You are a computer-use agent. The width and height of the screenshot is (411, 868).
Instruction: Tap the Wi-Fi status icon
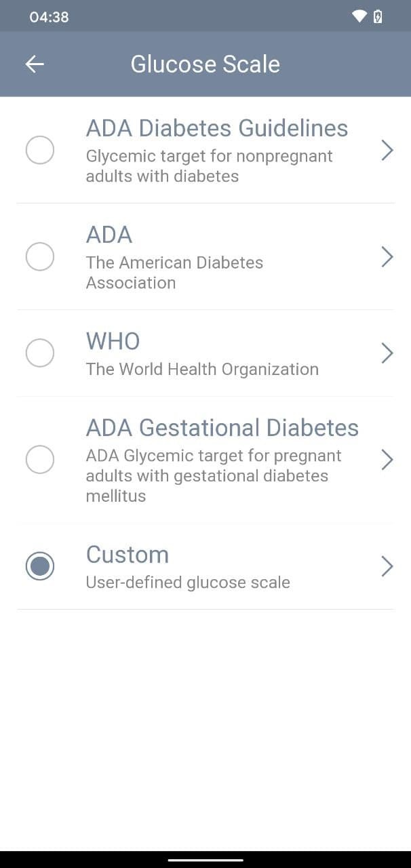(x=359, y=16)
